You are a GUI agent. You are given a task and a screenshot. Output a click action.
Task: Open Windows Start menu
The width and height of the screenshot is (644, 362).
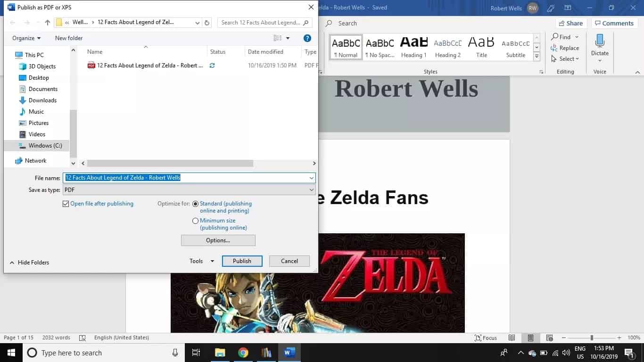11,353
